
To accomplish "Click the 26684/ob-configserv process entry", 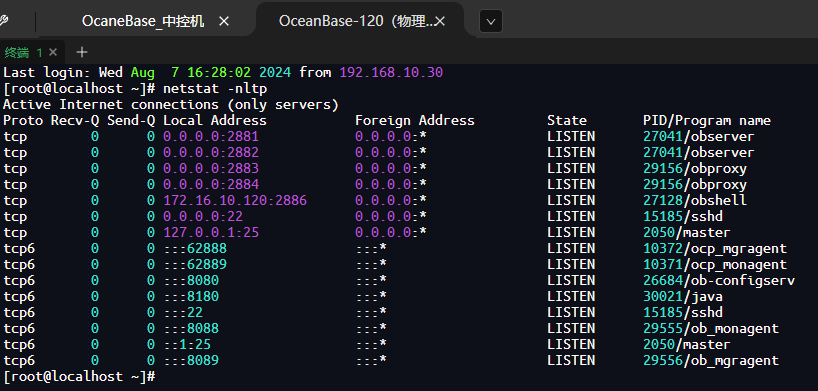I will coord(719,280).
